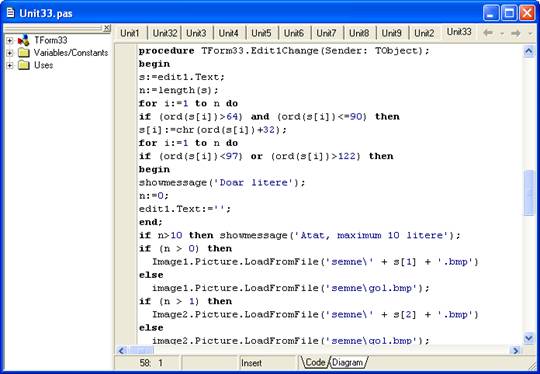Switch to the Unit5 tab

(x=261, y=33)
